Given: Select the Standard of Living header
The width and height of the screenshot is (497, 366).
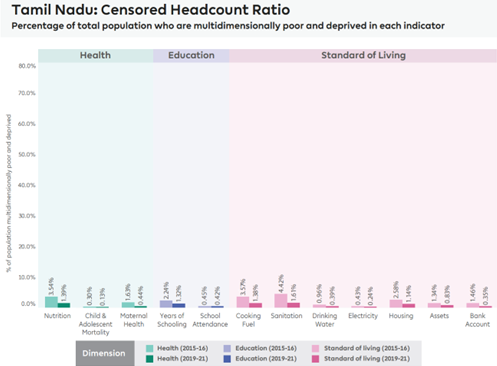Looking at the screenshot, I should click(363, 56).
